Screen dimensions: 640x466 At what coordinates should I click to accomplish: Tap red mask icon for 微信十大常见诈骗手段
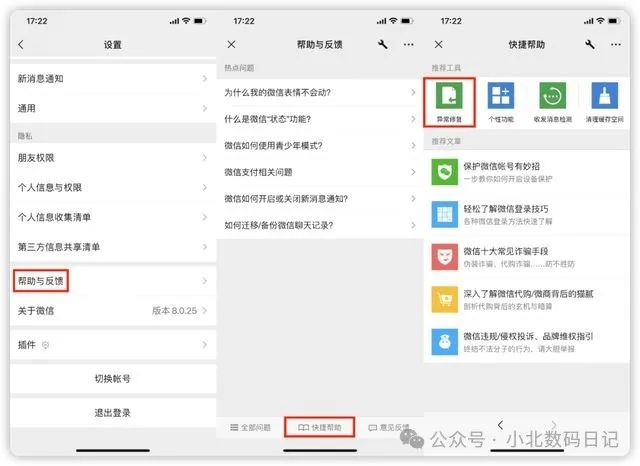pyautogui.click(x=444, y=257)
